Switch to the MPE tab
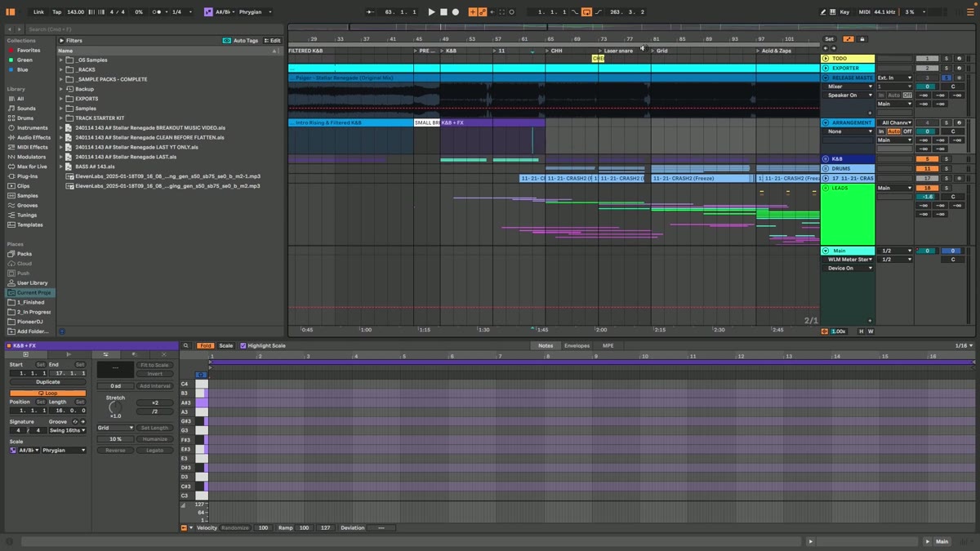 point(608,345)
